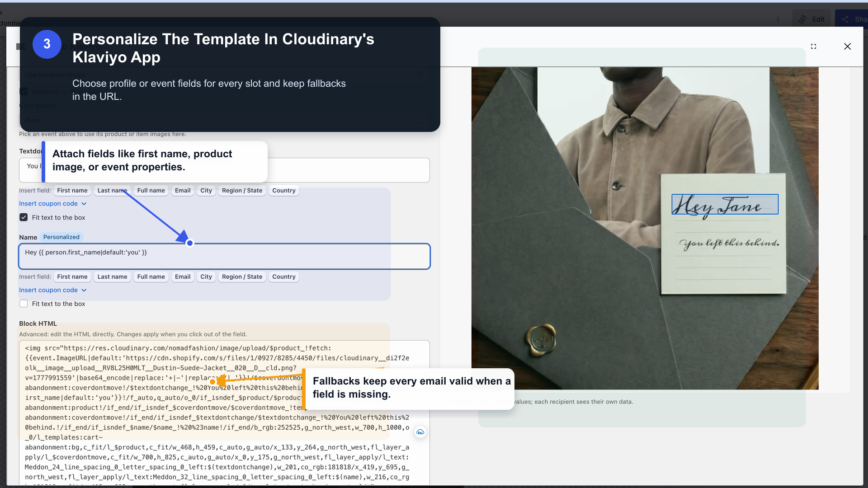Insert Last name into Name field
Screen dimensions: 868x488
click(x=112, y=277)
